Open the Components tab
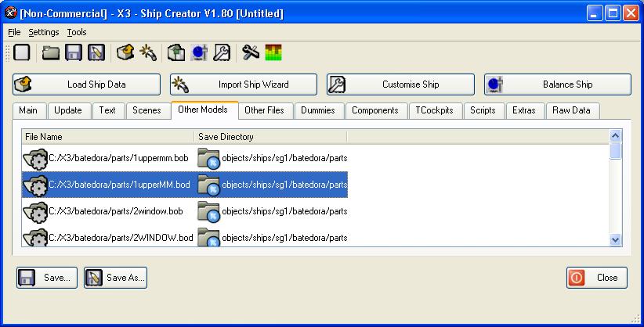The height and width of the screenshot is (327, 644). point(375,110)
